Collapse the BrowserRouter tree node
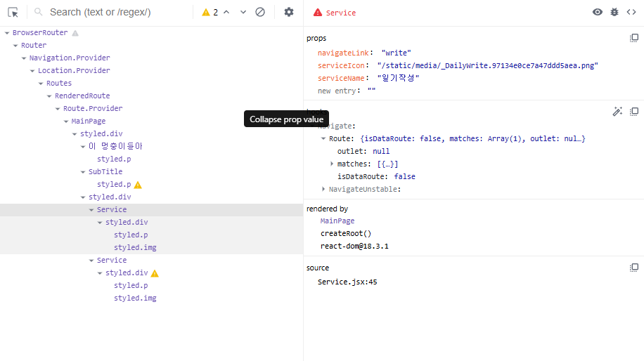 tap(7, 33)
